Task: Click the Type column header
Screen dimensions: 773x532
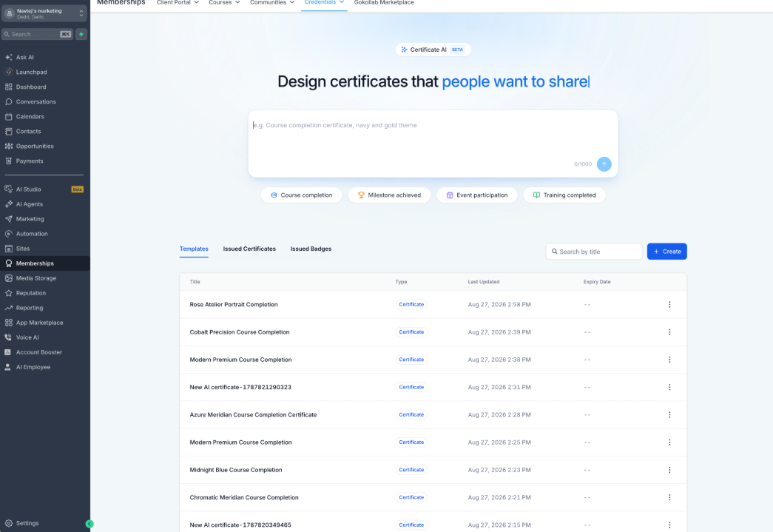Action: (x=401, y=282)
